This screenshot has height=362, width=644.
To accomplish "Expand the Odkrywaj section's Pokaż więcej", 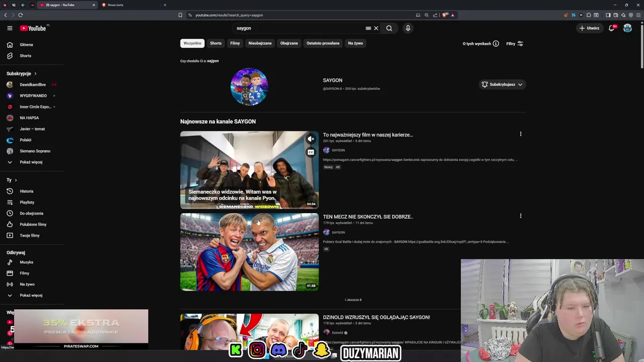I will pyautogui.click(x=31, y=295).
